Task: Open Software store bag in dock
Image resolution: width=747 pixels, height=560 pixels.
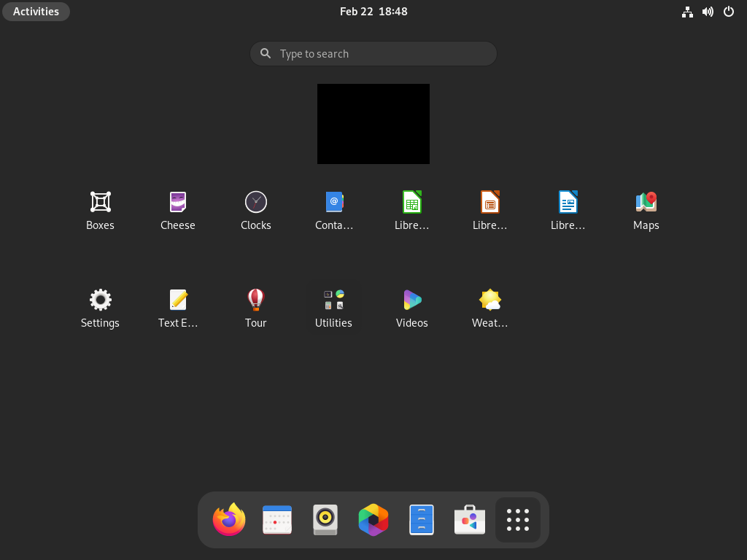Action: pos(470,519)
